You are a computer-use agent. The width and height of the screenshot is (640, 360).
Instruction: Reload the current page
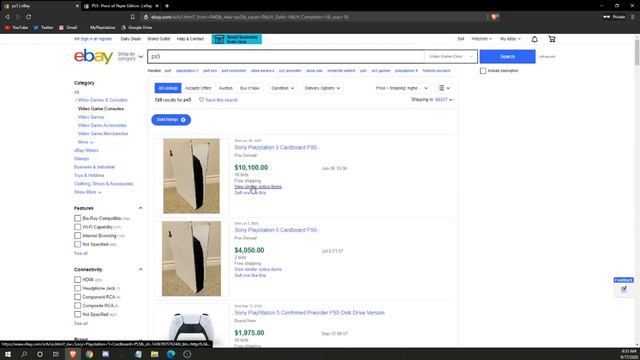coord(29,17)
